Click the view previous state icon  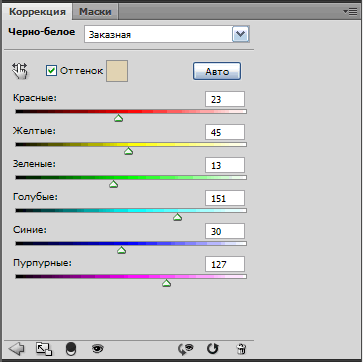click(x=186, y=349)
